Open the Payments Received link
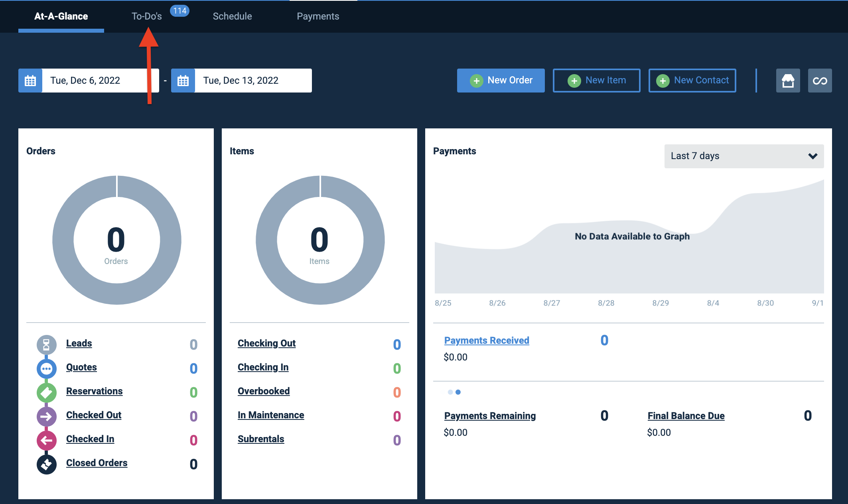This screenshot has height=504, width=848. (x=487, y=341)
